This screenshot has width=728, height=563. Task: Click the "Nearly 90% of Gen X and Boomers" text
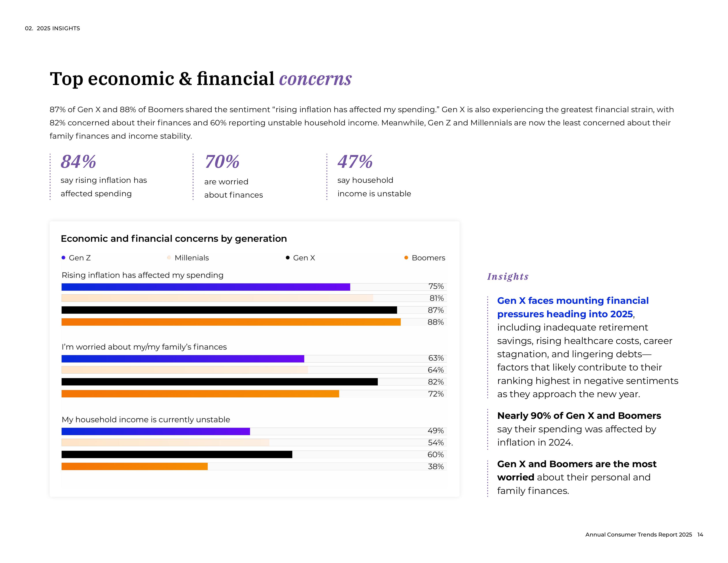point(579,416)
